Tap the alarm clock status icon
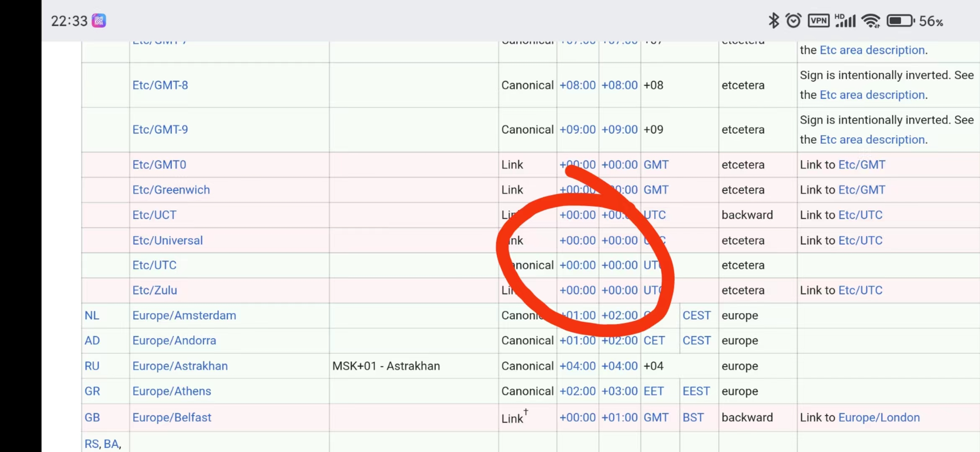 (793, 21)
